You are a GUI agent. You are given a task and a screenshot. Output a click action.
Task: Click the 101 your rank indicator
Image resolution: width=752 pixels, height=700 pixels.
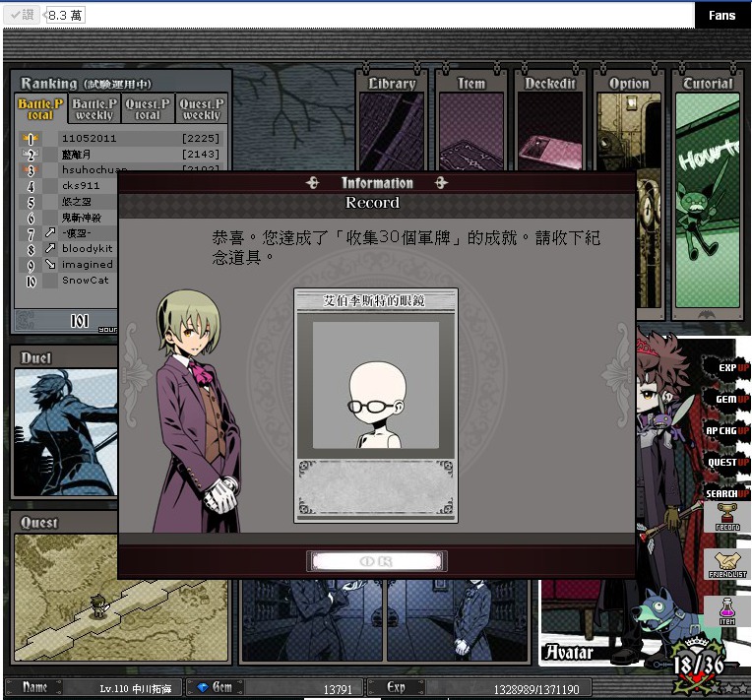point(79,321)
